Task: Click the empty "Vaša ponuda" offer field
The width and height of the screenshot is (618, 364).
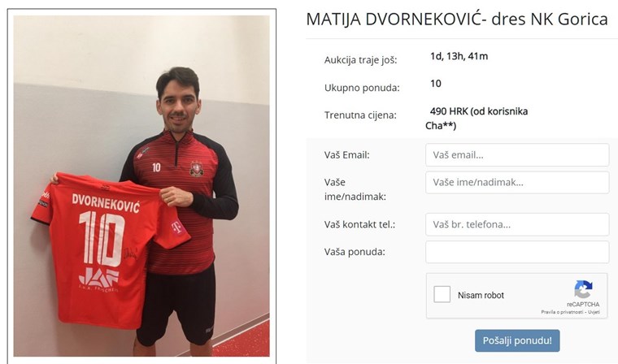Action: point(517,252)
